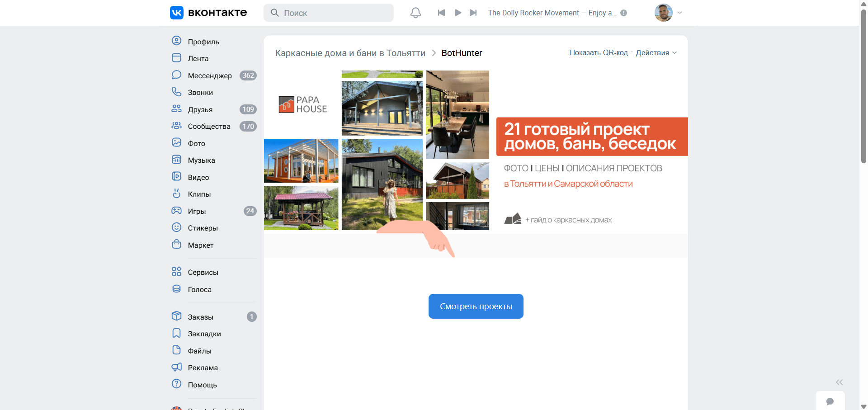
Task: Open Игры counter badge 24
Action: click(x=250, y=211)
